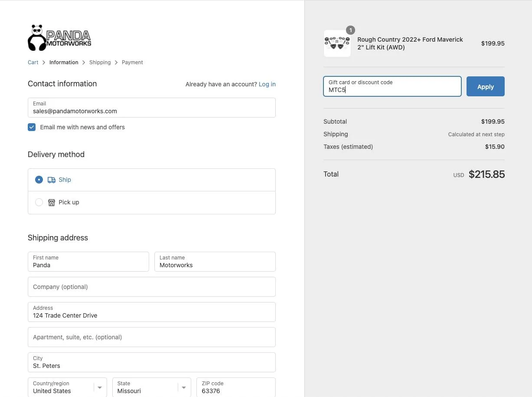Open the State dropdown
Image resolution: width=532 pixels, height=397 pixels.
pyautogui.click(x=151, y=387)
